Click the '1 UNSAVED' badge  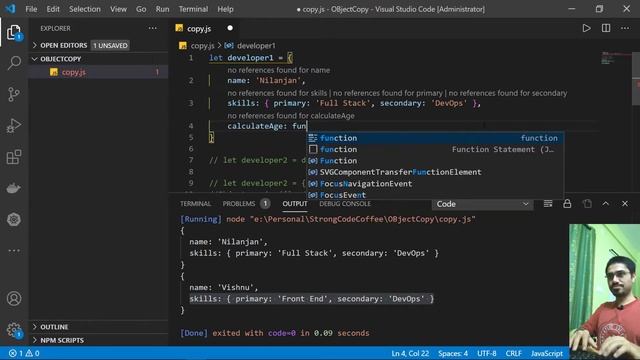coord(110,45)
